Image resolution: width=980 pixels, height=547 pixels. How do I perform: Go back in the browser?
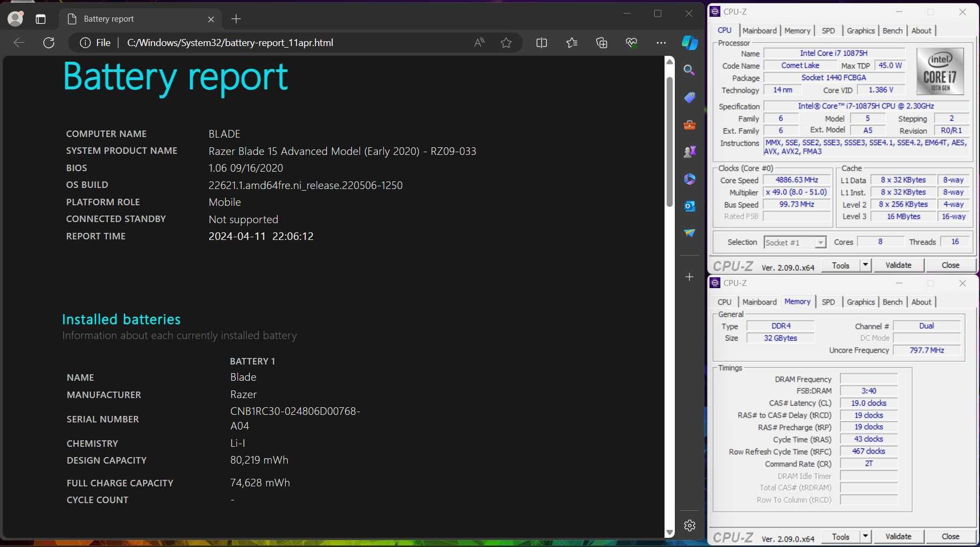tap(19, 43)
